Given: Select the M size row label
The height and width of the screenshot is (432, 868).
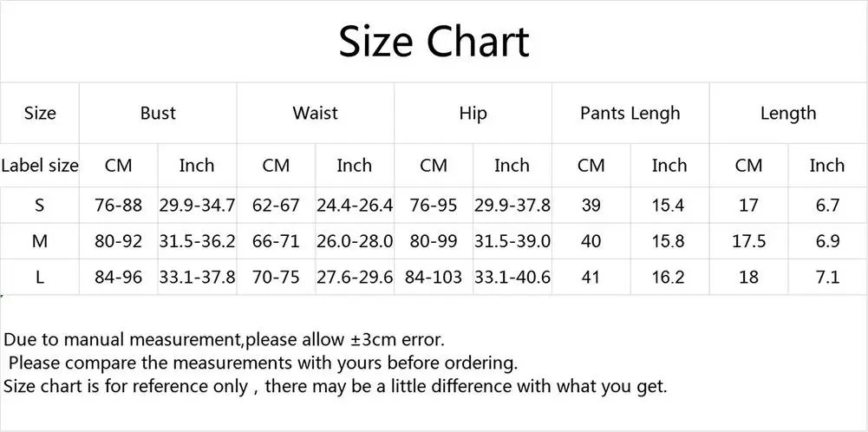Looking at the screenshot, I should [x=40, y=242].
